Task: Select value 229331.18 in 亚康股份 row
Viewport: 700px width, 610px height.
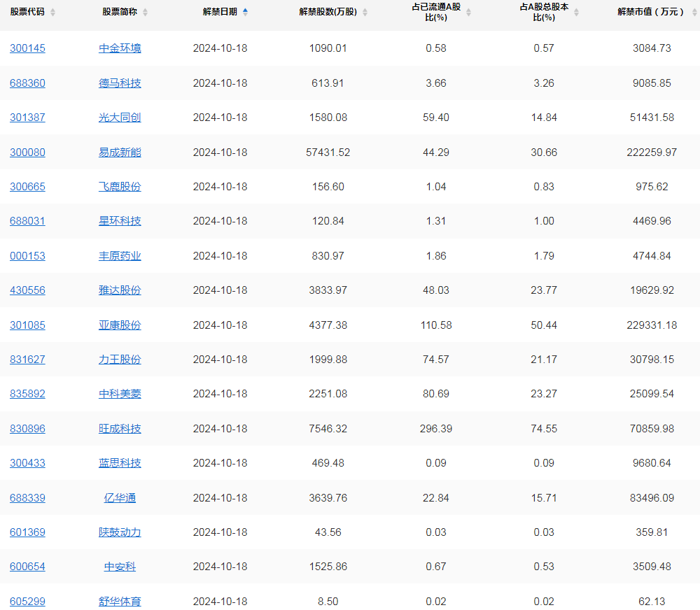Action: 652,325
